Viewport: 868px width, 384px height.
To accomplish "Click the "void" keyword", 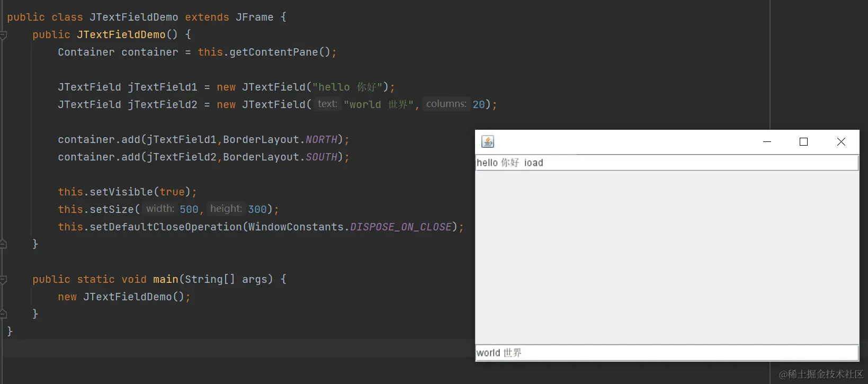I will (134, 279).
